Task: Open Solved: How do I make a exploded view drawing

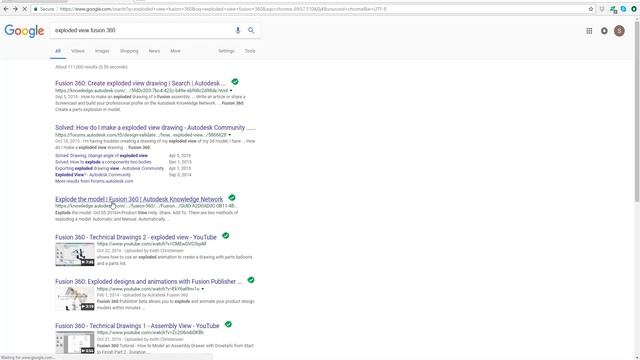Action: point(155,128)
